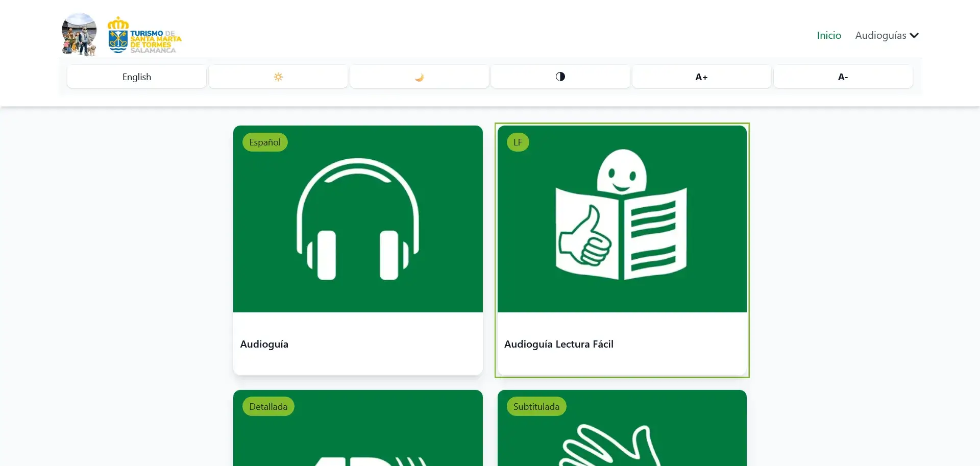Viewport: 980px width, 466px height.
Task: Open the Audioguía card title
Action: (x=264, y=344)
